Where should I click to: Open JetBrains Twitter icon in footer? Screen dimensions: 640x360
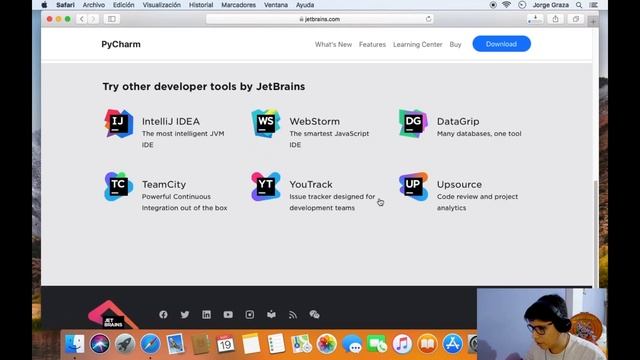tap(185, 314)
